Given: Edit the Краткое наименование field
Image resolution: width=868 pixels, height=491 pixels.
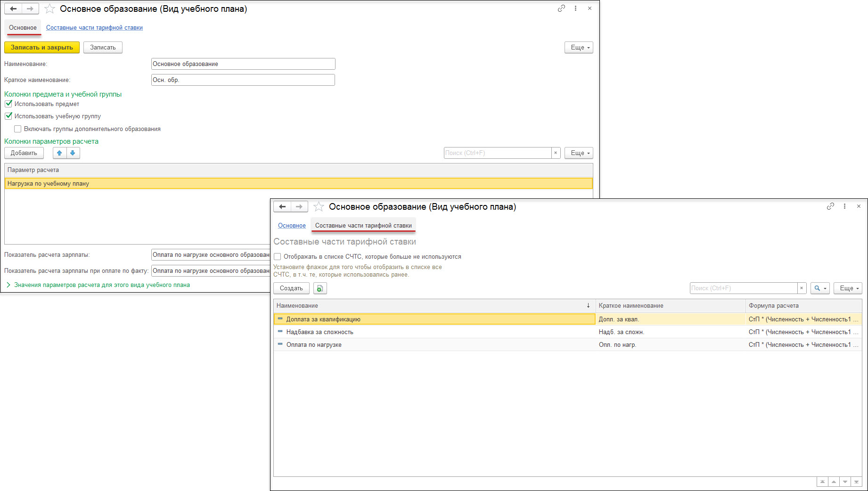Looking at the screenshot, I should (x=243, y=80).
